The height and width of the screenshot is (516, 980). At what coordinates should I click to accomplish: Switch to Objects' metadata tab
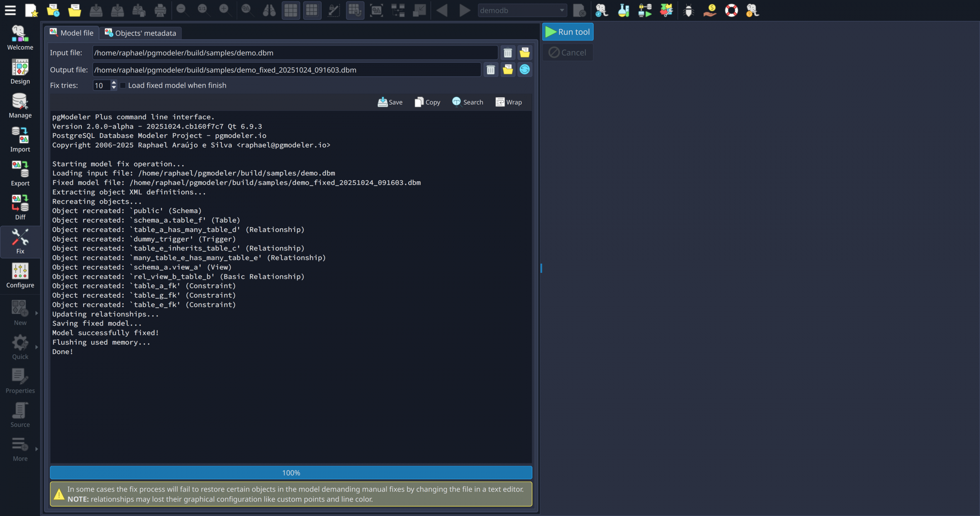point(141,33)
